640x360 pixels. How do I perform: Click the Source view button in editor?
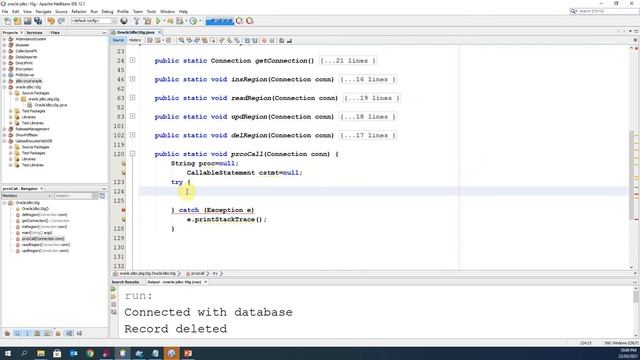[118, 40]
